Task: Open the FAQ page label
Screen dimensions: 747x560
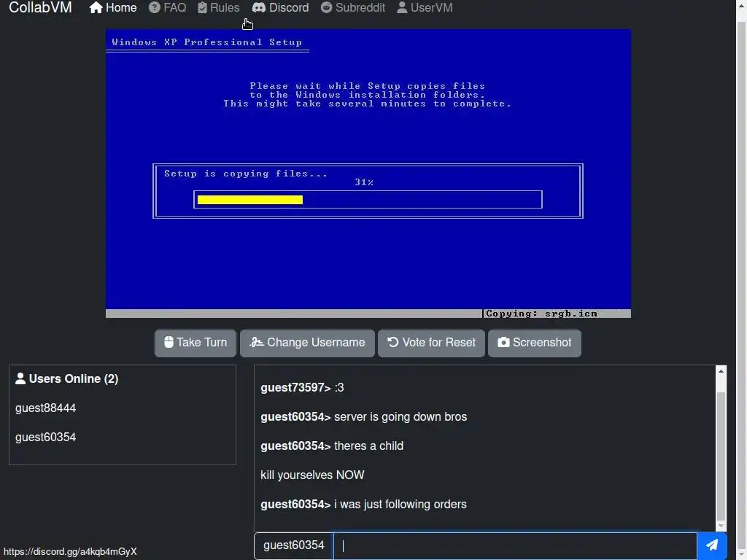Action: click(175, 7)
